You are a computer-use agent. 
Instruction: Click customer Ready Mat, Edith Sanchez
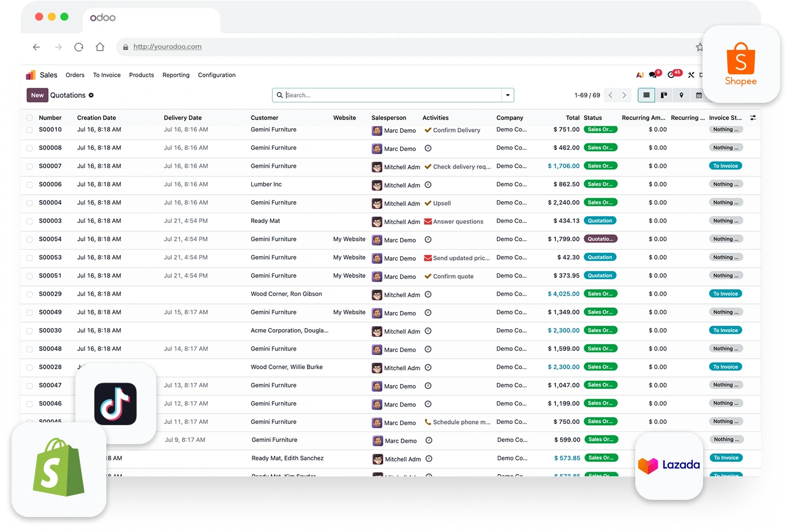pos(287,458)
